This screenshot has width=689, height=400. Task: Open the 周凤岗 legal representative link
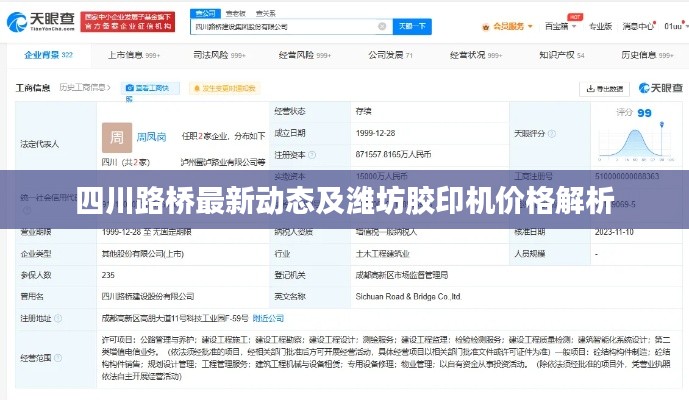click(x=152, y=135)
